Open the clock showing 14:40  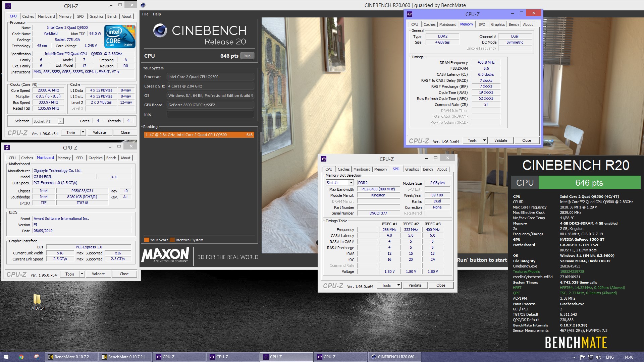(x=629, y=357)
